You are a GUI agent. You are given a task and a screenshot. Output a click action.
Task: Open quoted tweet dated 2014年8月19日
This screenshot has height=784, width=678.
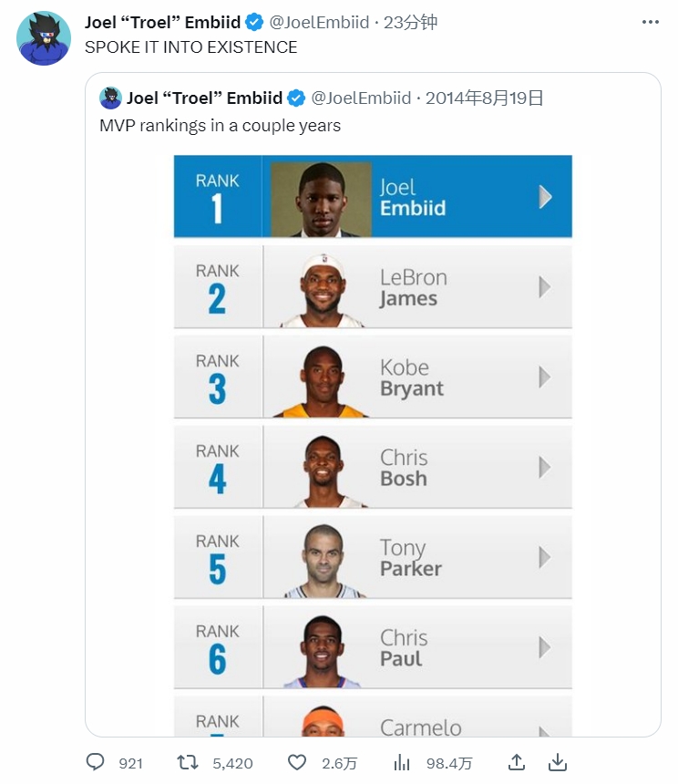(485, 98)
